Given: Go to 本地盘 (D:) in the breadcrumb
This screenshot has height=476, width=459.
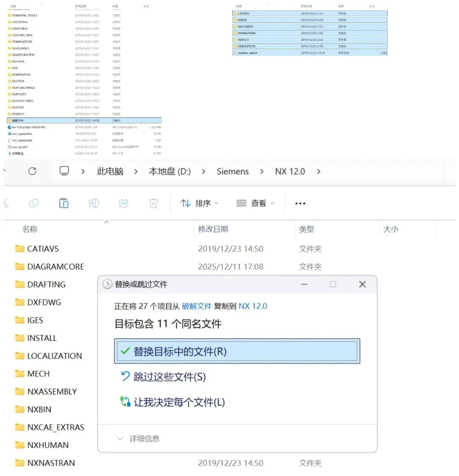Looking at the screenshot, I should click(x=170, y=172).
